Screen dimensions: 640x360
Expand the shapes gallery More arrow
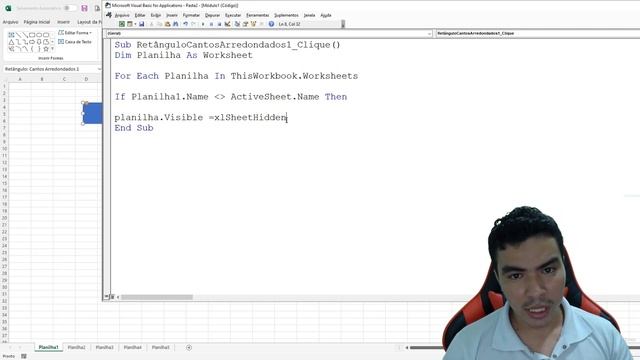52,49
